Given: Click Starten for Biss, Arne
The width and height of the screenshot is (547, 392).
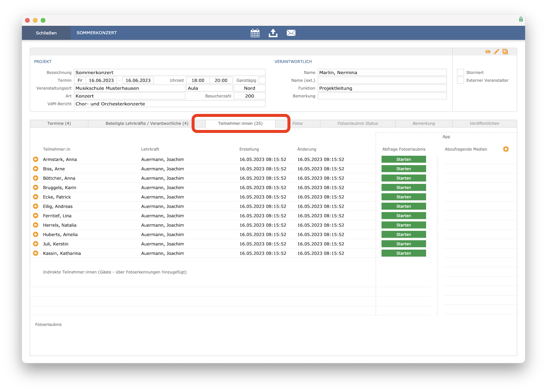Looking at the screenshot, I should pos(404,169).
